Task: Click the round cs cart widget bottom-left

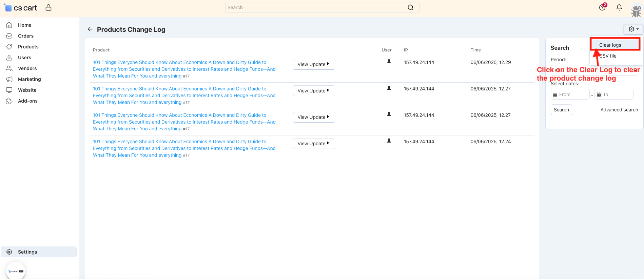Action: (x=16, y=271)
